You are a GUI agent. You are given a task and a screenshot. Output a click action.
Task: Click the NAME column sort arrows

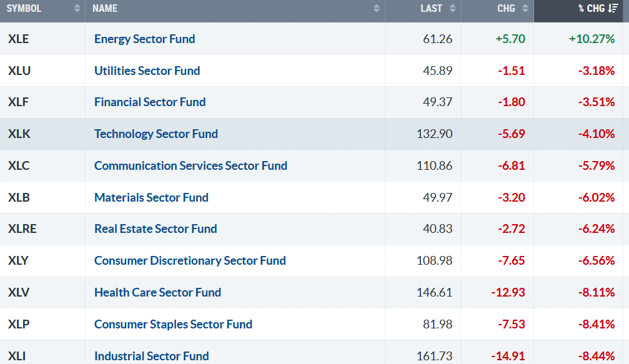(376, 9)
